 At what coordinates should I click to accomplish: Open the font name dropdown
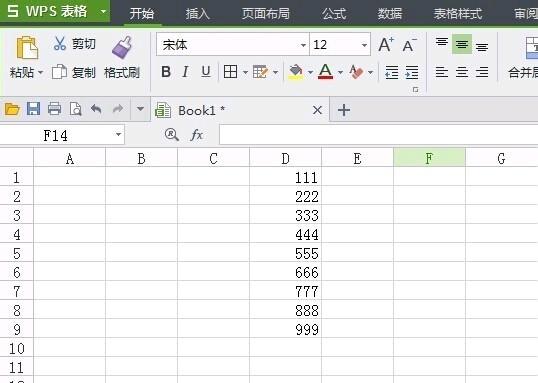point(303,45)
